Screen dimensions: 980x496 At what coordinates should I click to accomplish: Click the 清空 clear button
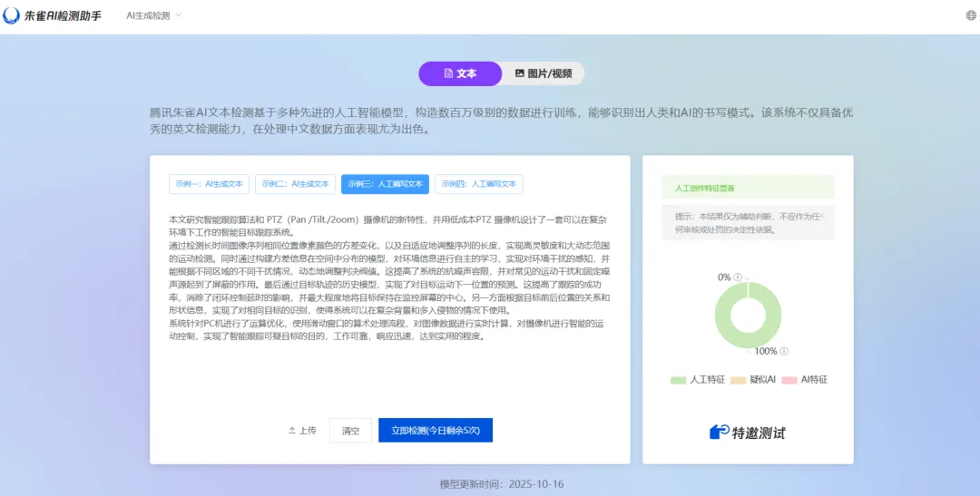350,431
